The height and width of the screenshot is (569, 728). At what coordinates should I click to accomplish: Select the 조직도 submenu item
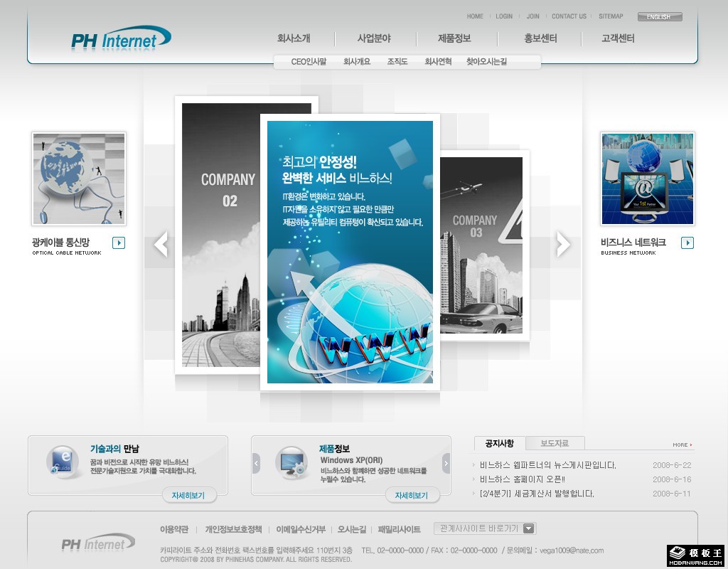pos(397,62)
